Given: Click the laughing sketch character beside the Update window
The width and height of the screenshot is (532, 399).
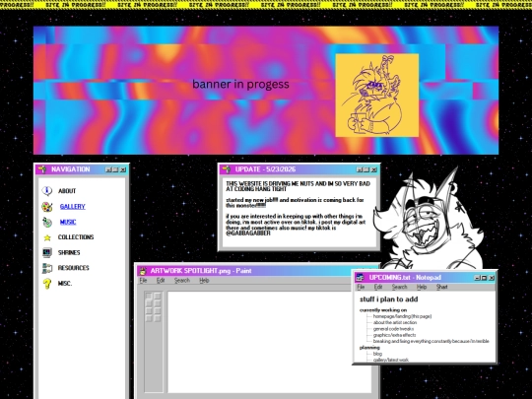Looking at the screenshot, I should click(430, 219).
